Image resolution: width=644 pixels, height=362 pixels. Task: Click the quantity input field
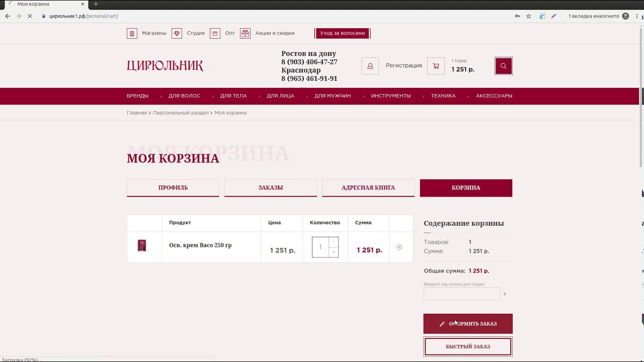point(320,247)
